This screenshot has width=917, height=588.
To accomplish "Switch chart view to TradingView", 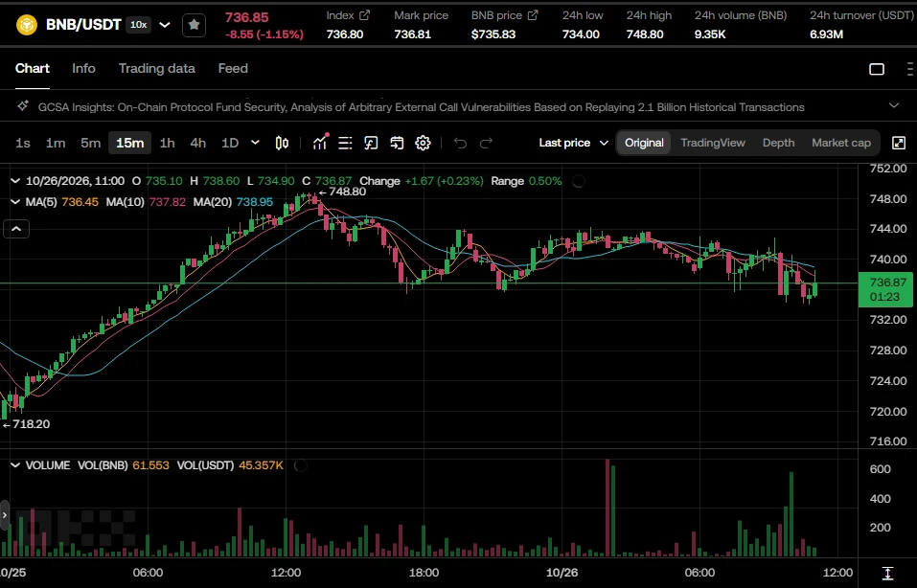I will (x=713, y=143).
